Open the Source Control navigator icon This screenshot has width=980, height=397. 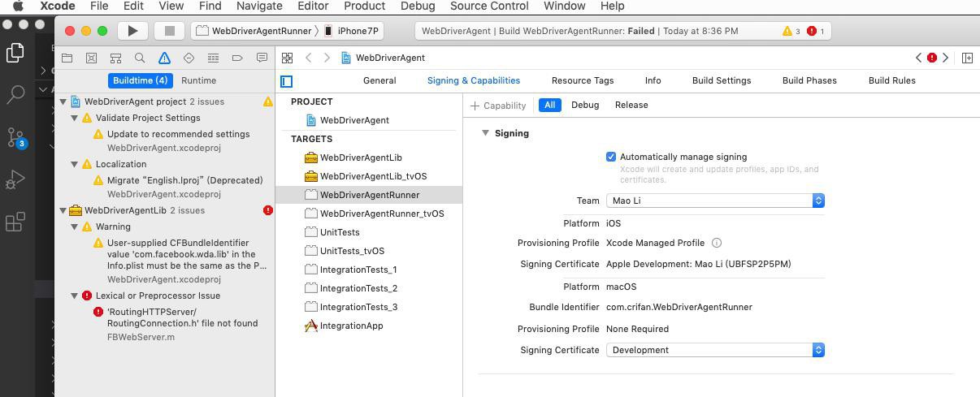coord(91,58)
